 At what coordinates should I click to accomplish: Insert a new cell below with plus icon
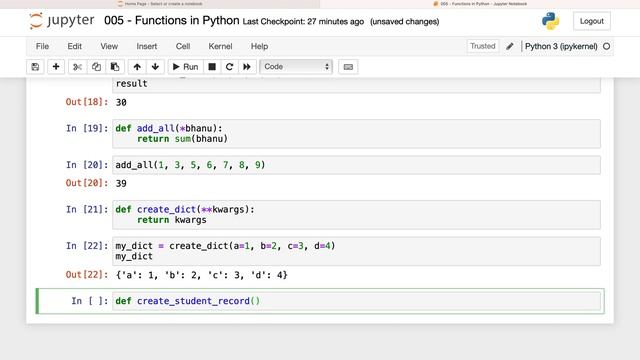pyautogui.click(x=56, y=67)
